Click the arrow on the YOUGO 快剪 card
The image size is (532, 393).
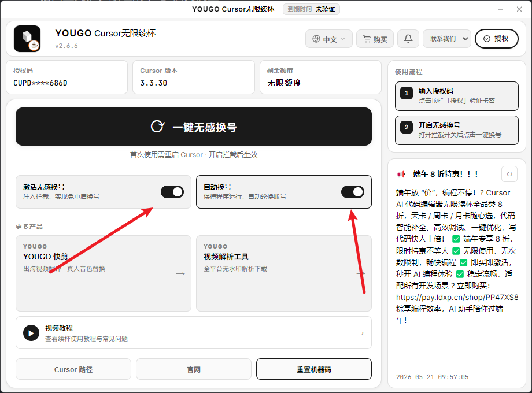click(x=180, y=273)
